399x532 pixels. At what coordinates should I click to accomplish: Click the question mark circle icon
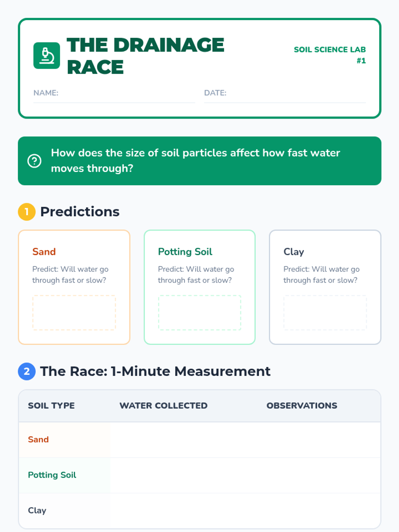[34, 161]
